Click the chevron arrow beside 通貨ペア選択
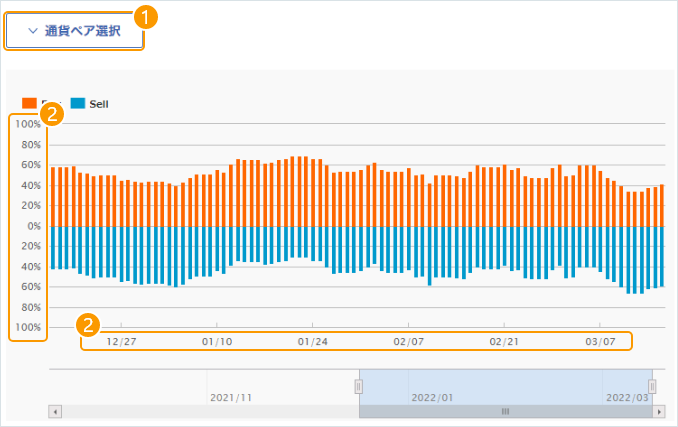The height and width of the screenshot is (427, 678). [x=32, y=31]
